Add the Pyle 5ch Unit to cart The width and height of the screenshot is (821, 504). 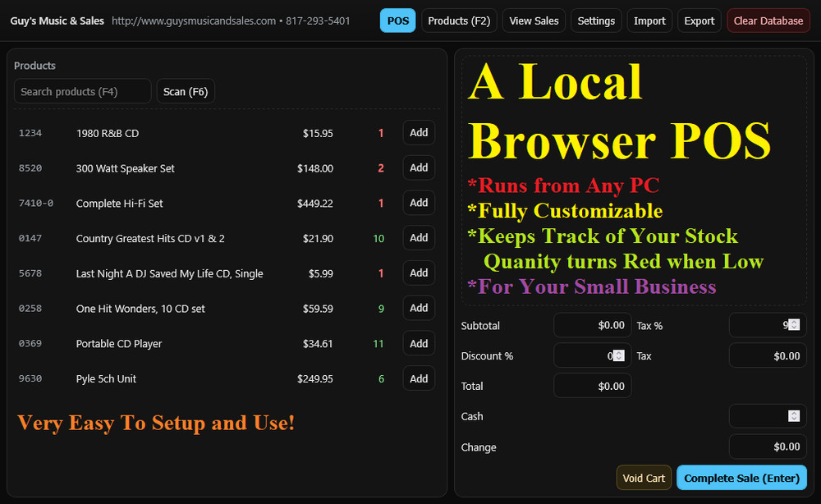(x=419, y=378)
